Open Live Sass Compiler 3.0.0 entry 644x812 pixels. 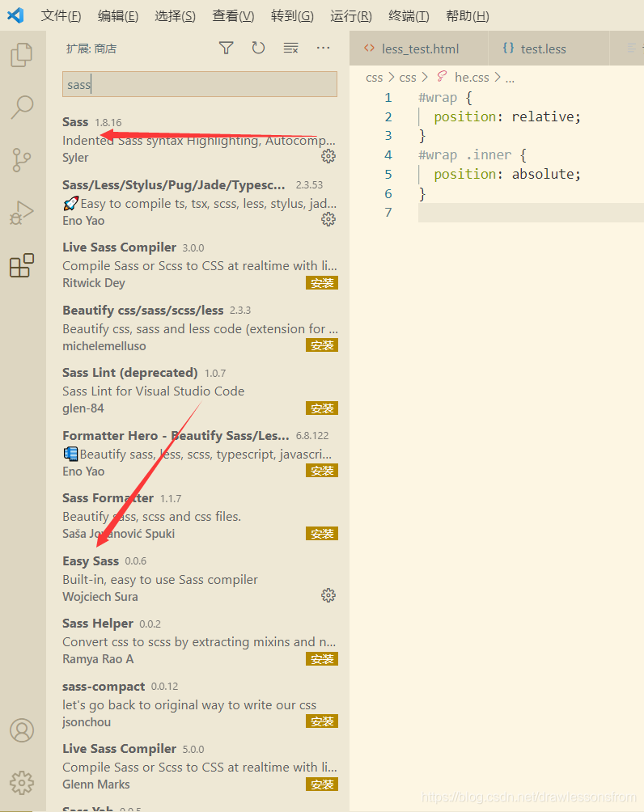pyautogui.click(x=200, y=265)
